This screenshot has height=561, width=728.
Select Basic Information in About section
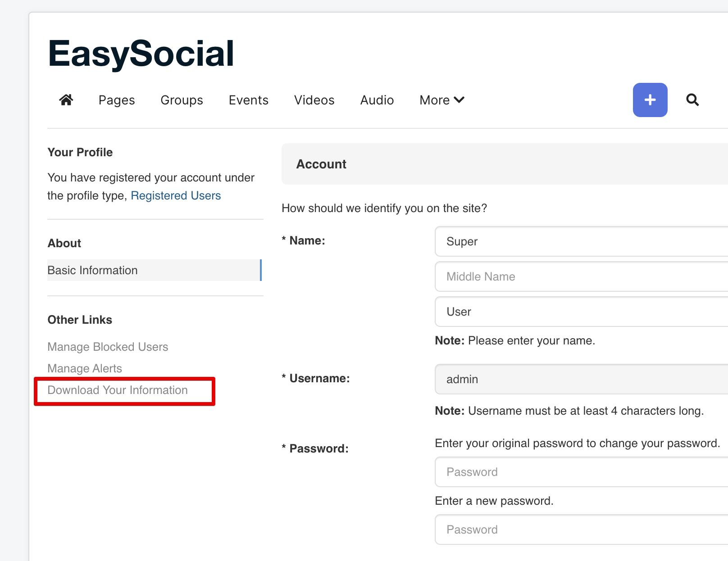[155, 270]
